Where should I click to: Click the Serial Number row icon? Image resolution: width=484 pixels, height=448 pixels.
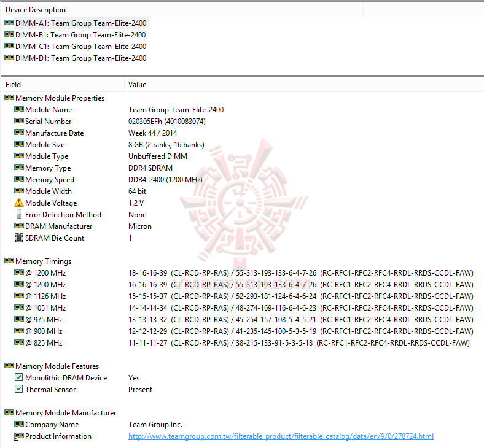tap(19, 121)
